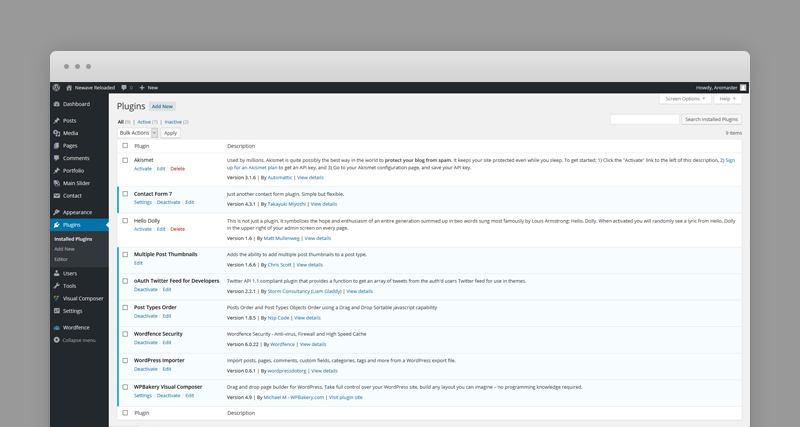Viewport: 800px width, 427px height.
Task: Deactivate the Wordfence Security plugin
Action: (145, 343)
